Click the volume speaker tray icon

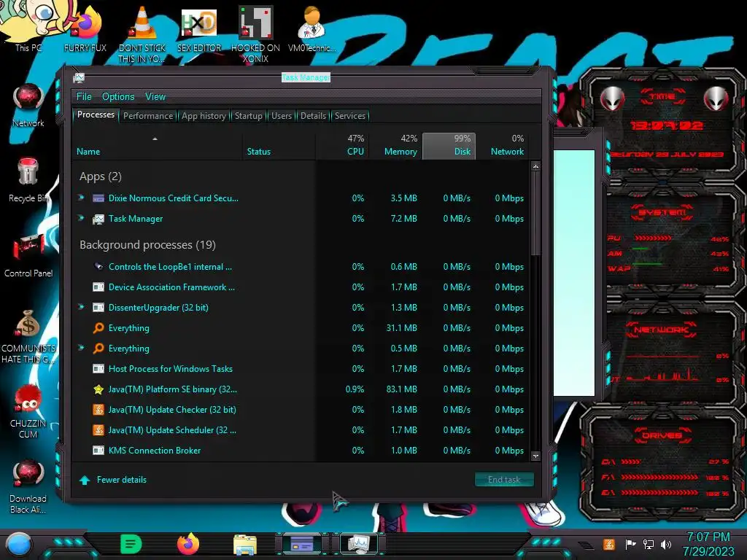coord(666,544)
